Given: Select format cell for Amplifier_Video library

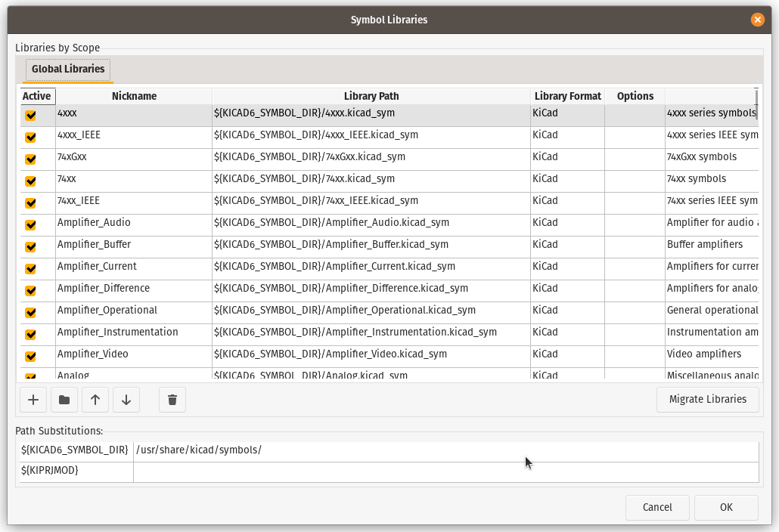Looking at the screenshot, I should click(x=567, y=354).
